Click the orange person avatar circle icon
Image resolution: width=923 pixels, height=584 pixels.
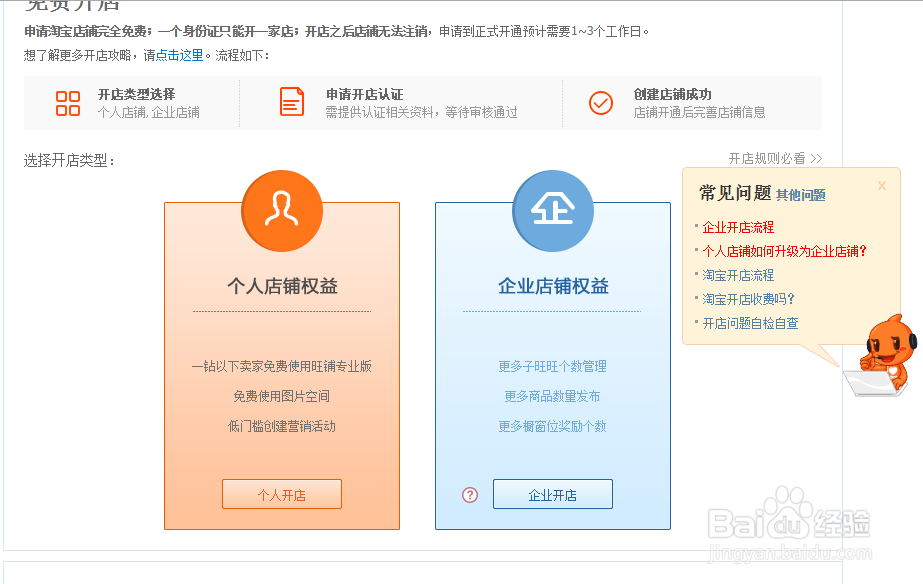tap(282, 211)
